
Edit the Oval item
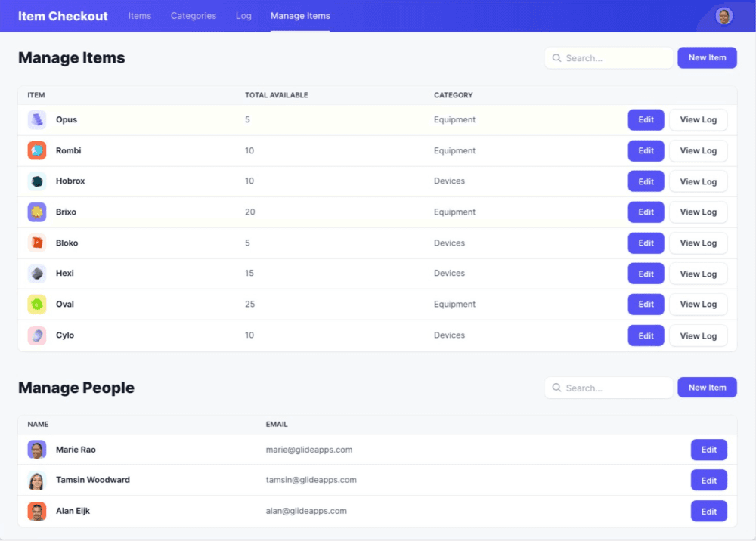(646, 305)
